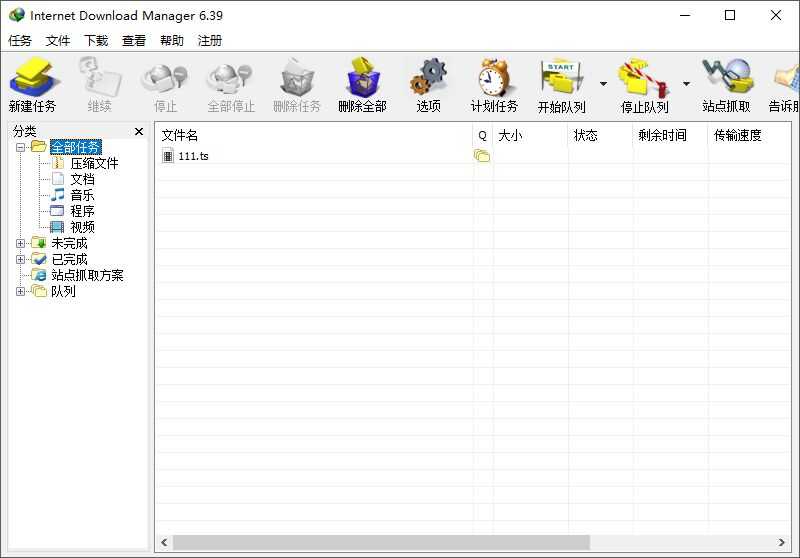Open 计划任务 (scheduler) alarm clock icon
Image resolution: width=800 pixels, height=558 pixels.
[x=494, y=78]
